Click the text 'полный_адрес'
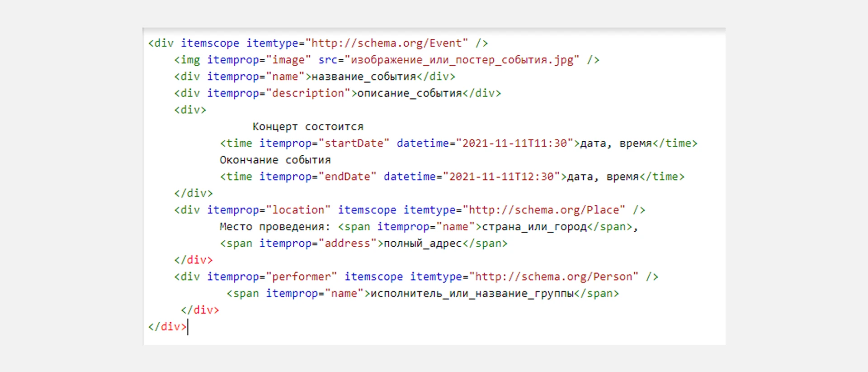 422,243
